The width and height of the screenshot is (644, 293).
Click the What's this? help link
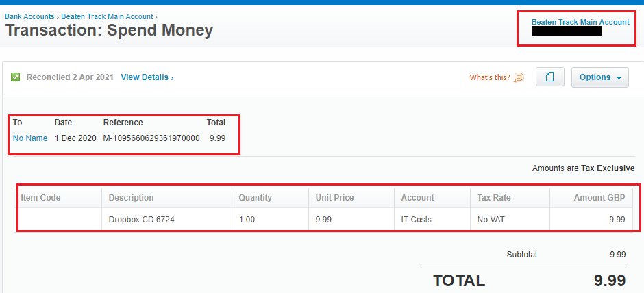click(x=490, y=77)
